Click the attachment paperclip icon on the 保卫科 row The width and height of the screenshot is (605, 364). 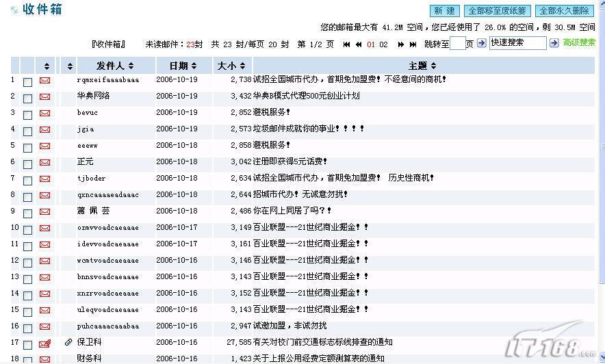coord(68,342)
